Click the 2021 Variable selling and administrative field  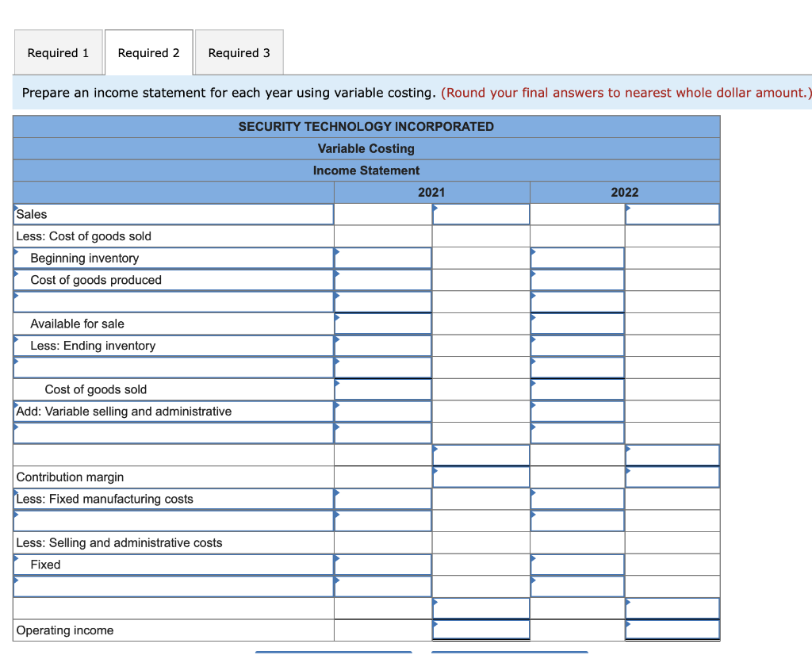tap(383, 412)
